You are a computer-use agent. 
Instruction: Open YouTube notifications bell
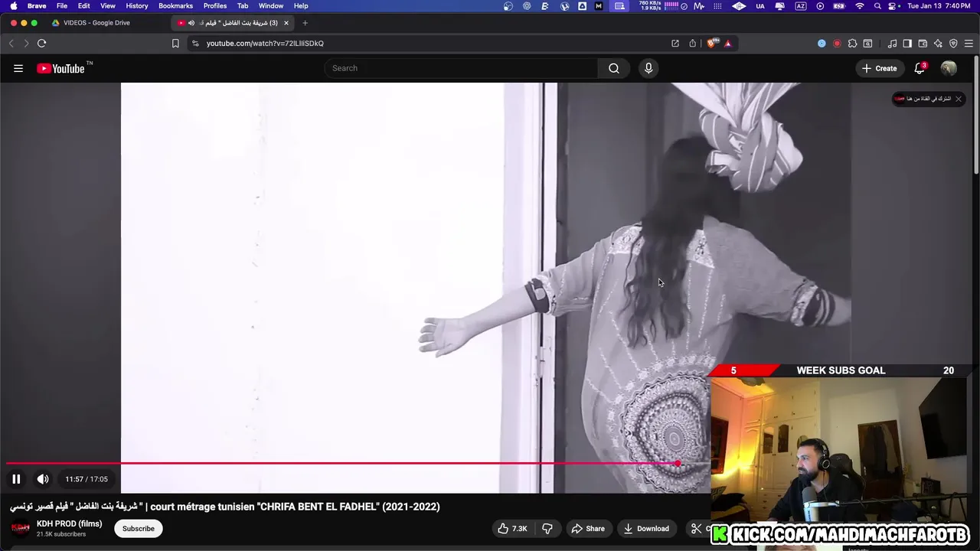click(x=920, y=68)
